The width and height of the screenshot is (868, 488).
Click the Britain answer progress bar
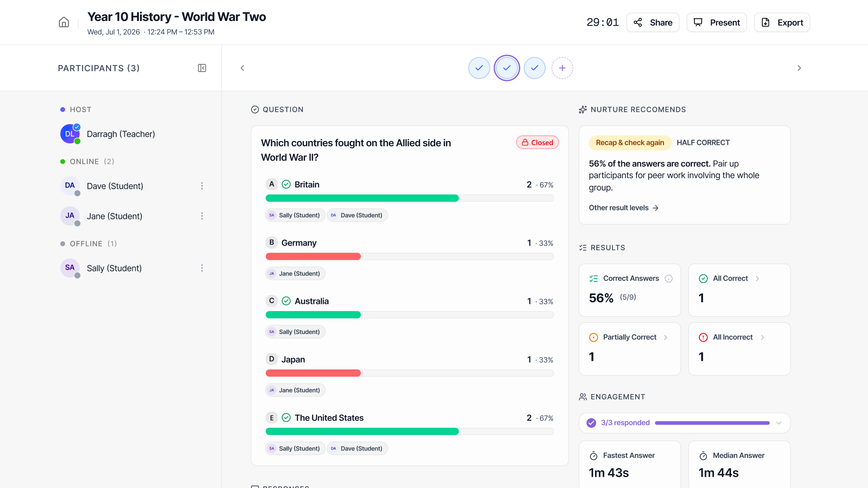tap(409, 198)
